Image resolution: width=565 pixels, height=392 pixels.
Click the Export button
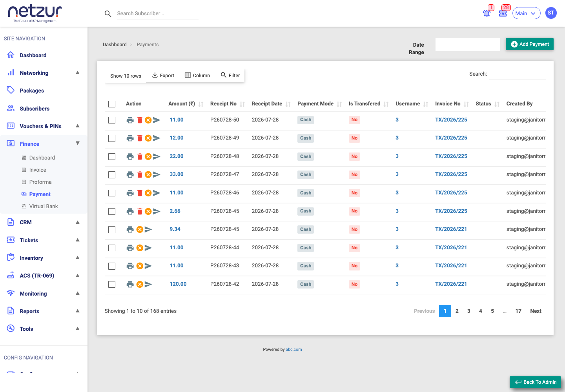coord(163,75)
